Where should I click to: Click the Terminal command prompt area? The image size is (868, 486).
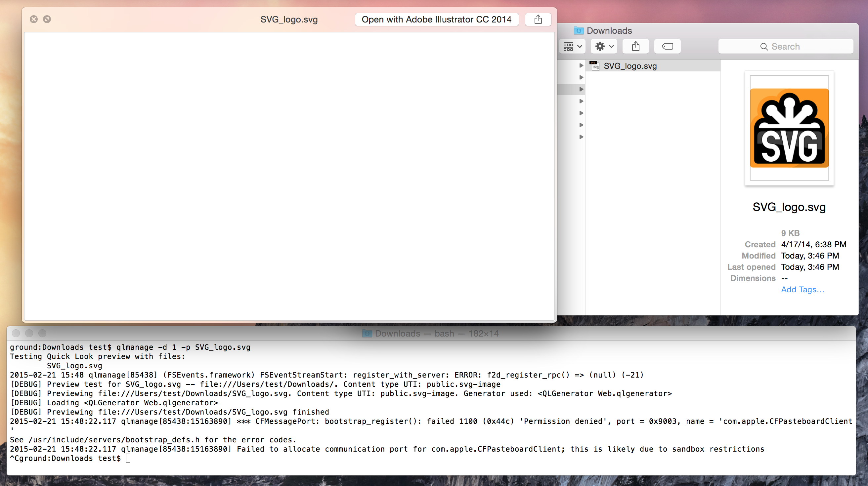[x=128, y=458]
